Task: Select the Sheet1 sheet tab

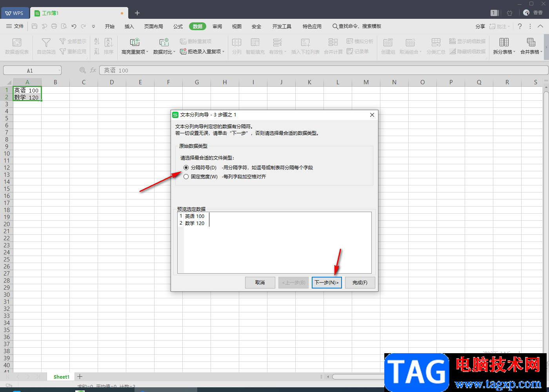Action: (x=61, y=377)
